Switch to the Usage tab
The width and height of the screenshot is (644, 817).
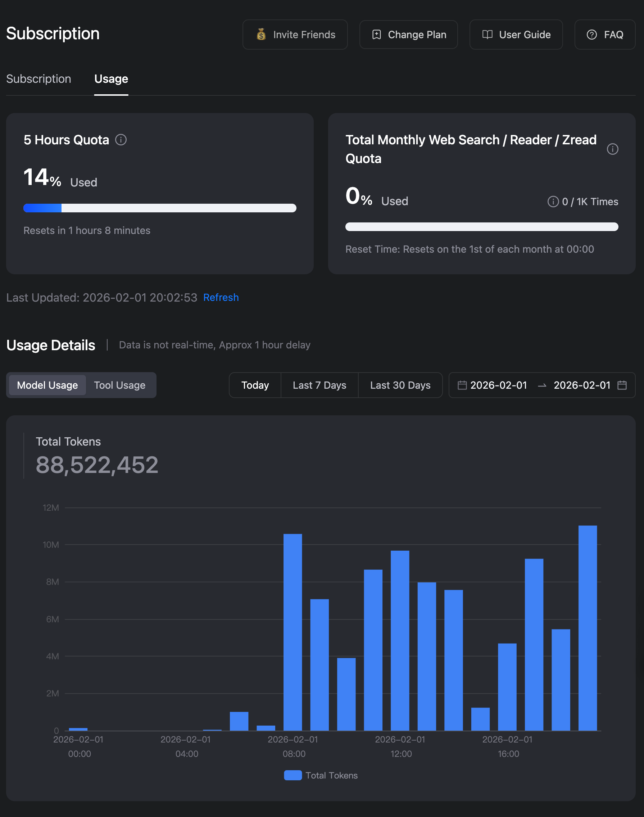111,79
